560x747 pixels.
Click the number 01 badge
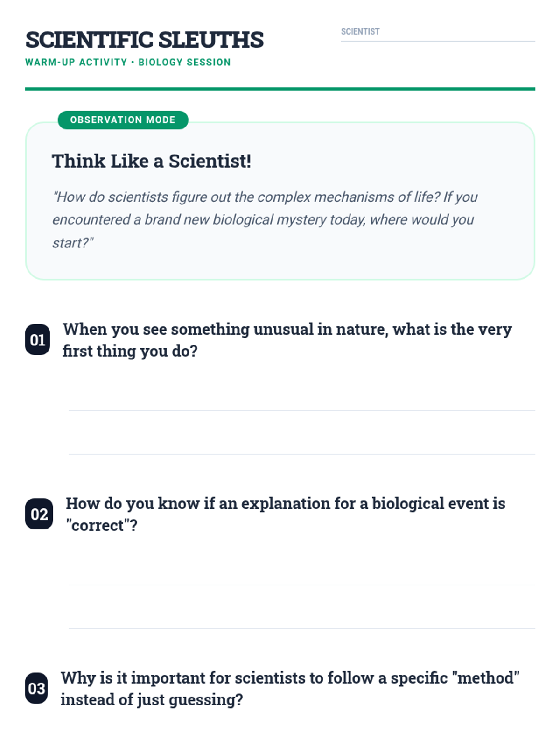coord(37,339)
